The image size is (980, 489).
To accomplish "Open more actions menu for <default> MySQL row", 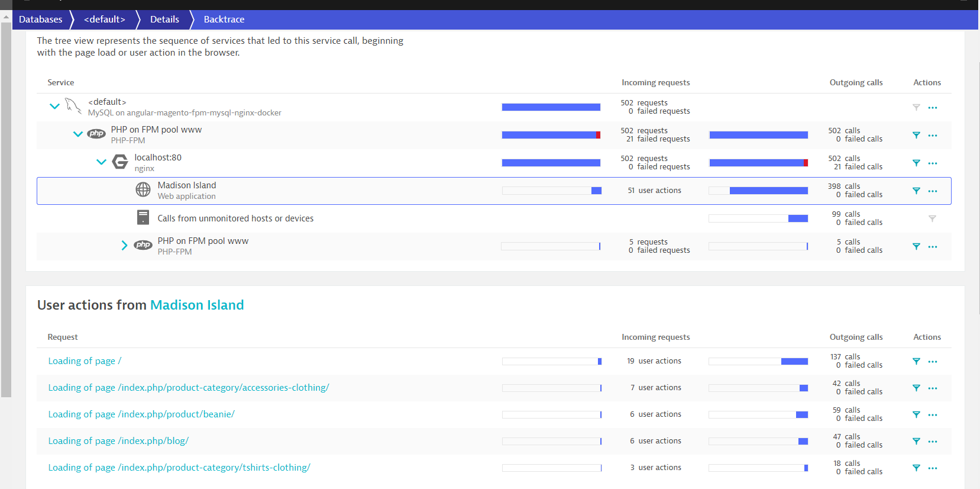I will (x=933, y=108).
